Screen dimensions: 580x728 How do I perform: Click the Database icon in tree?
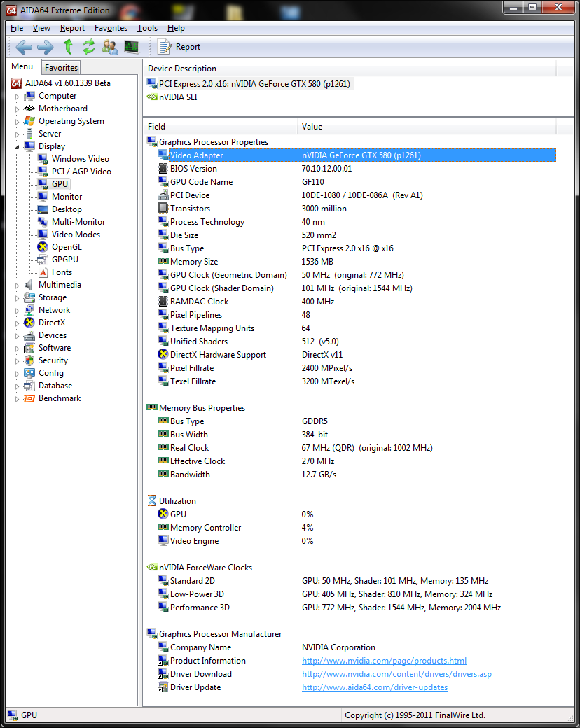(x=29, y=386)
